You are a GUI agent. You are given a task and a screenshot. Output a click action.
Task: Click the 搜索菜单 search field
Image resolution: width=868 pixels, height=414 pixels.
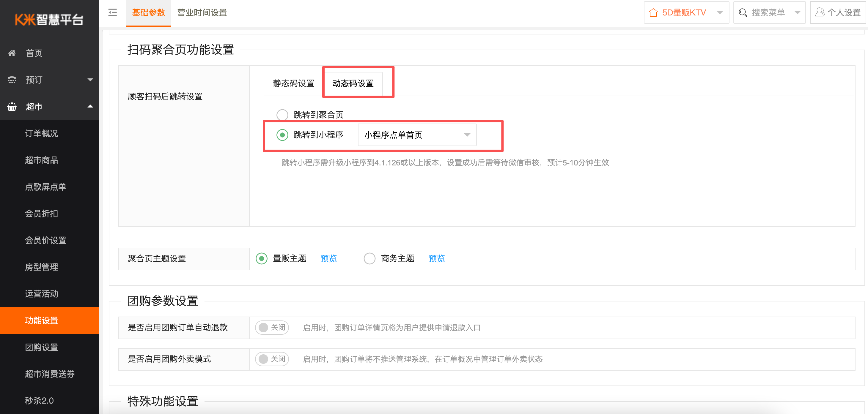[x=769, y=13]
